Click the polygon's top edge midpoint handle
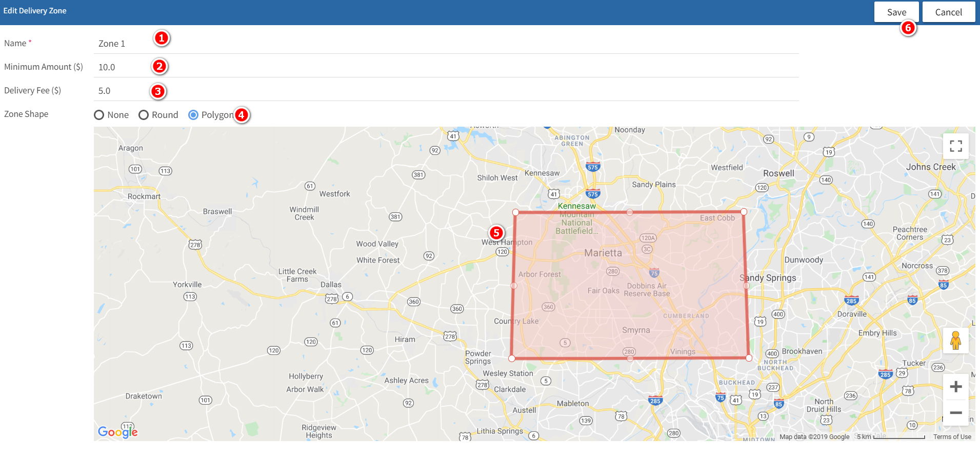This screenshot has height=458, width=980. (x=630, y=212)
